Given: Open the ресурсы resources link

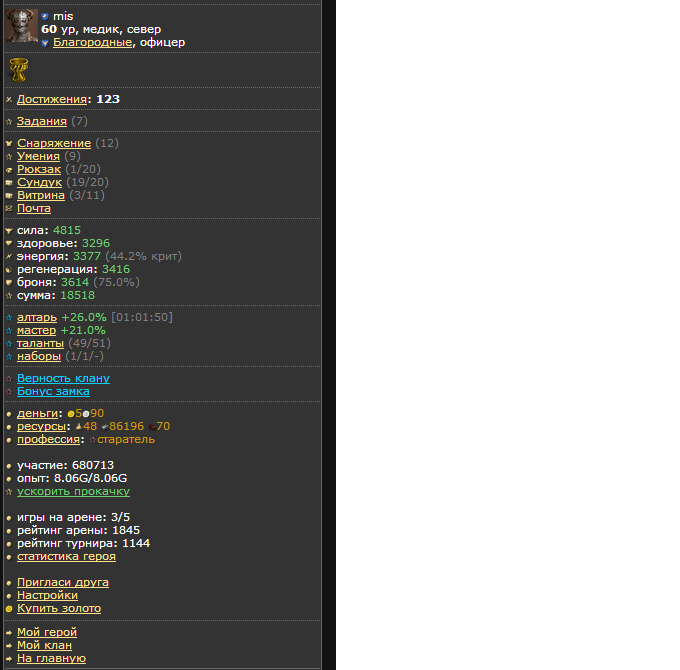Looking at the screenshot, I should [x=41, y=426].
